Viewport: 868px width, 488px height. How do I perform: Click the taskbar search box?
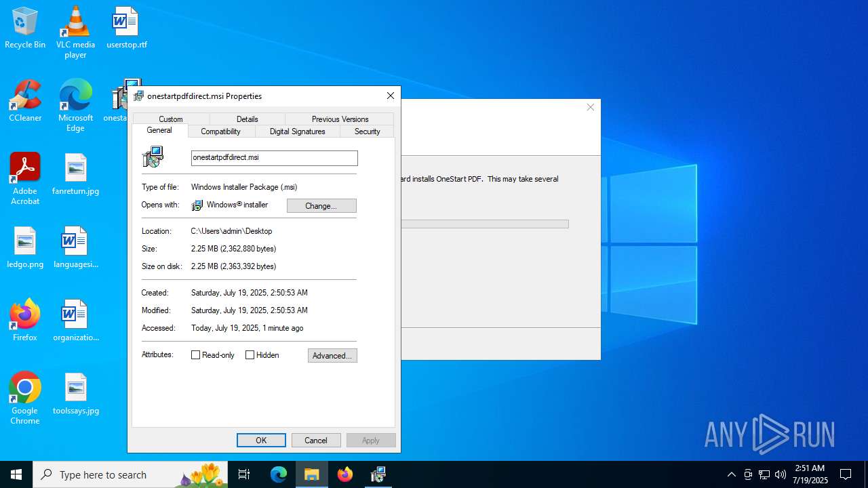(x=131, y=474)
